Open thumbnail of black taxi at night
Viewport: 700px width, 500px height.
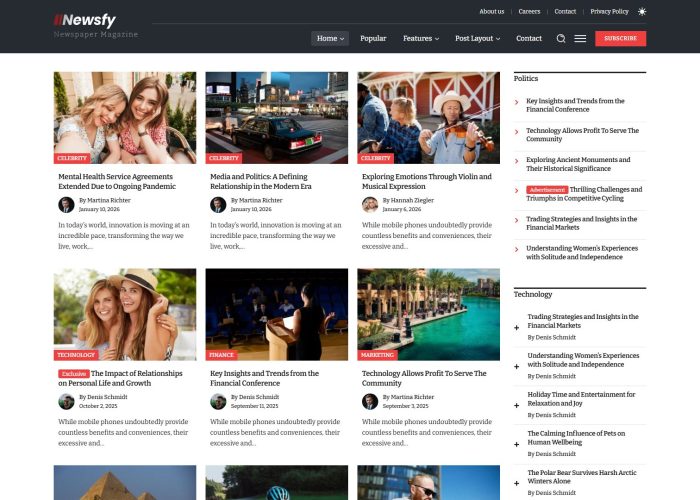(277, 118)
